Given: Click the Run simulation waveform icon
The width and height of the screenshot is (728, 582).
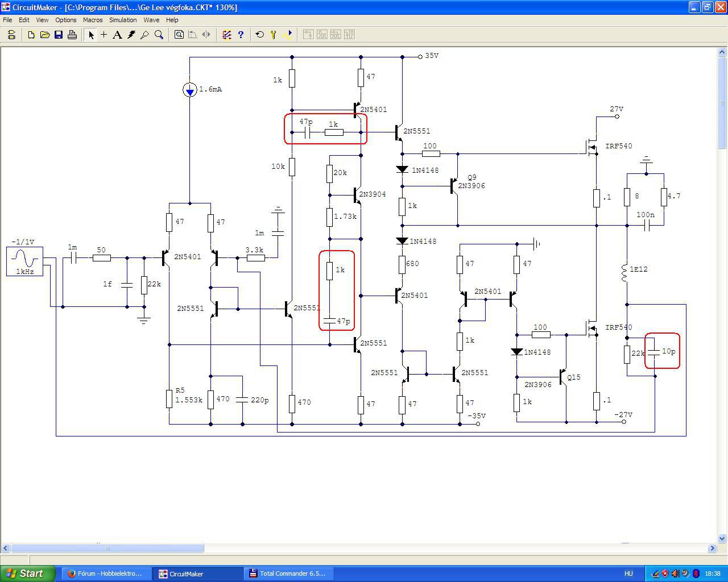Looking at the screenshot, I should tap(287, 35).
